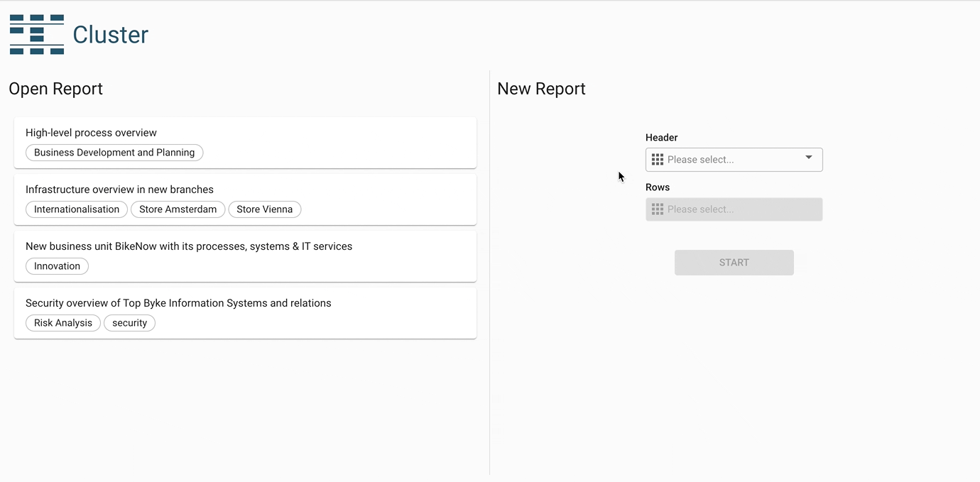Click the grid icon in Header field

[658, 160]
